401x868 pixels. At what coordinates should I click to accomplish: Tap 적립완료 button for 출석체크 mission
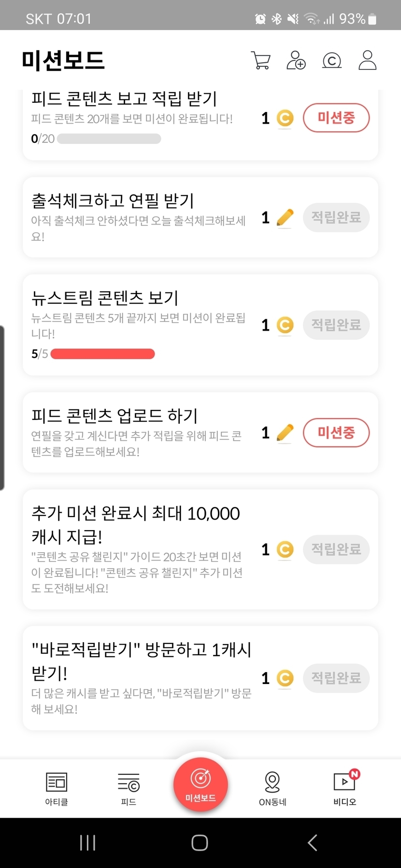[x=336, y=218]
